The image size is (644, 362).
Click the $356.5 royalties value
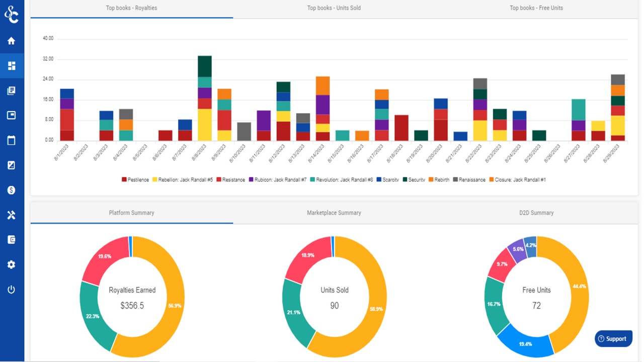pyautogui.click(x=132, y=305)
